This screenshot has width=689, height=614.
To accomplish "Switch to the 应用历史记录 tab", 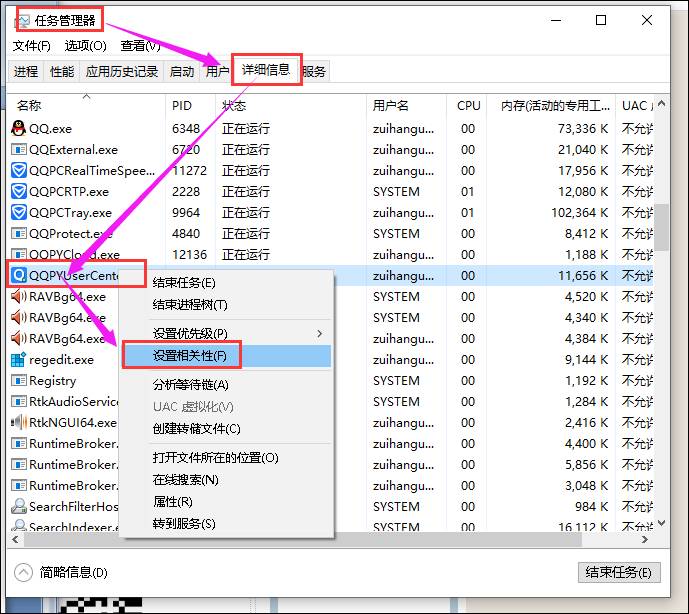I will (x=122, y=71).
